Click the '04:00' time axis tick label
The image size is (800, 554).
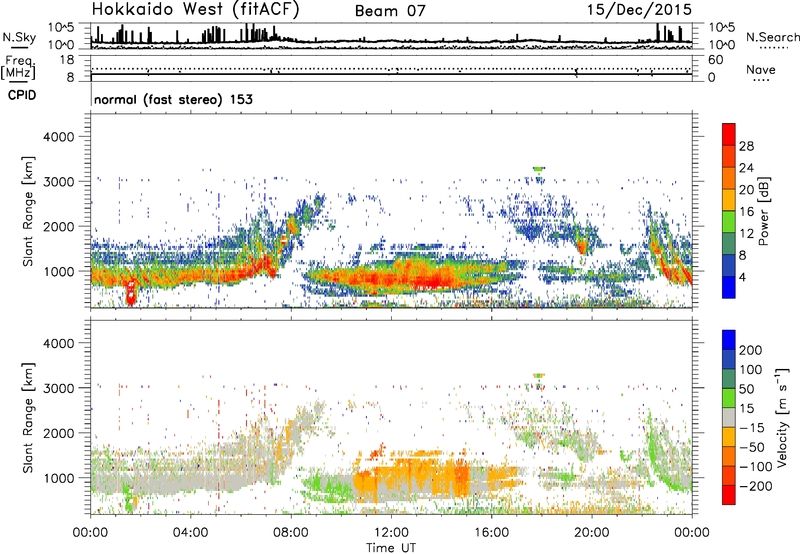coord(191,533)
